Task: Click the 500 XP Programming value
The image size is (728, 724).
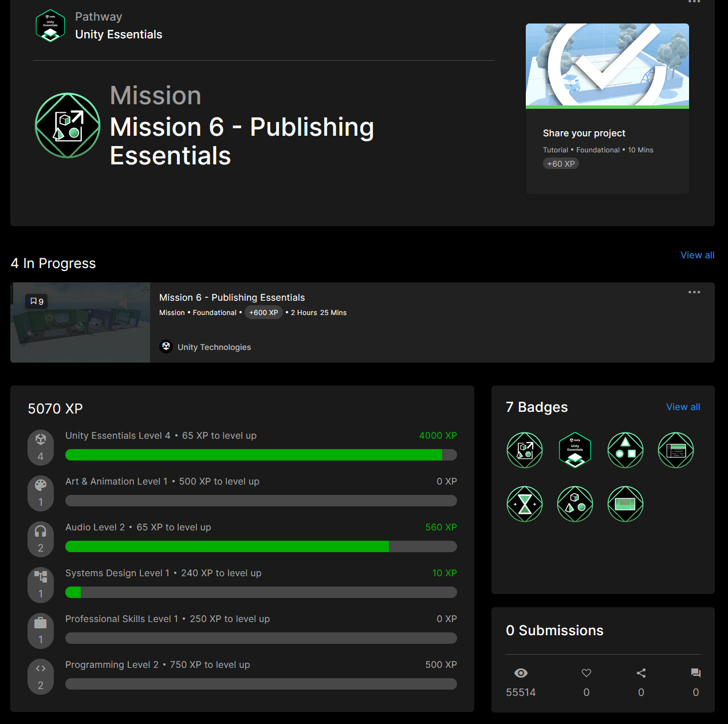Action: point(441,664)
